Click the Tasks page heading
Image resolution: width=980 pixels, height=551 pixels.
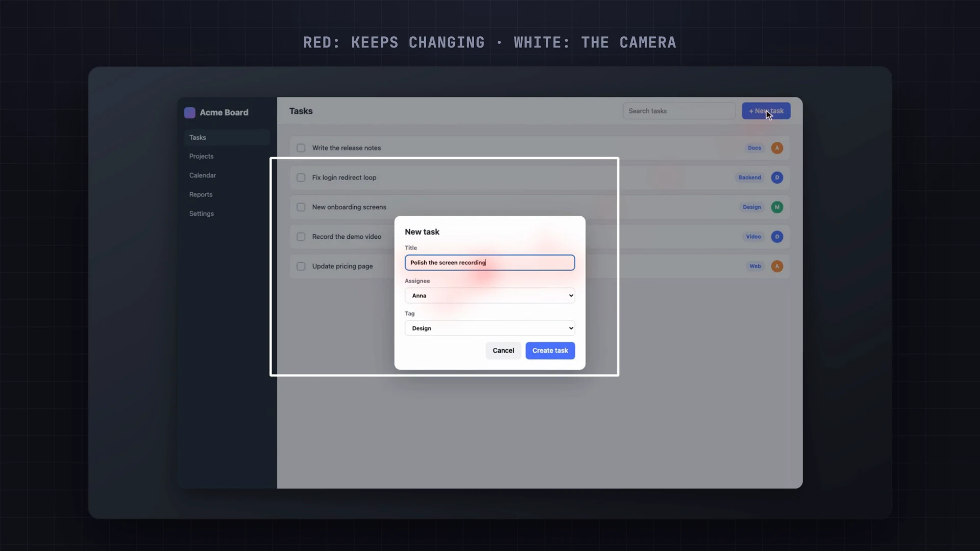click(x=301, y=111)
